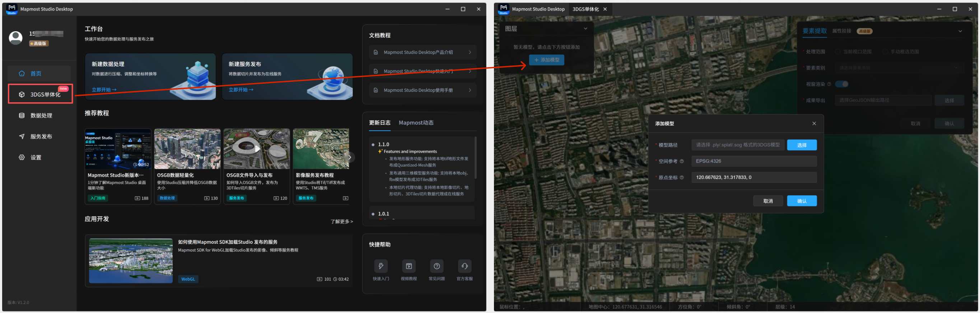The height and width of the screenshot is (313, 980).
Task: Switch to the 属性挂接 tab
Action: [x=841, y=31]
